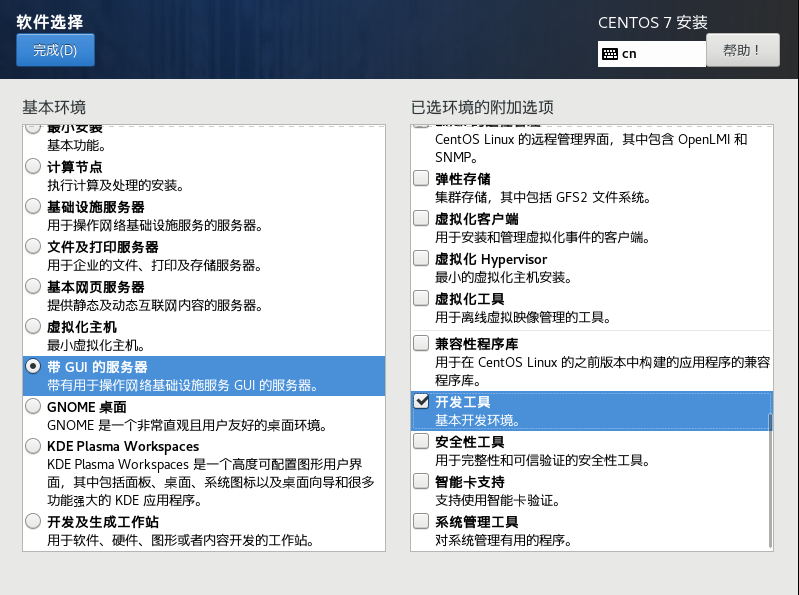Screen dimensions: 799x595
Task: Choose 文件及打印服务器 radio option
Action: (33, 246)
